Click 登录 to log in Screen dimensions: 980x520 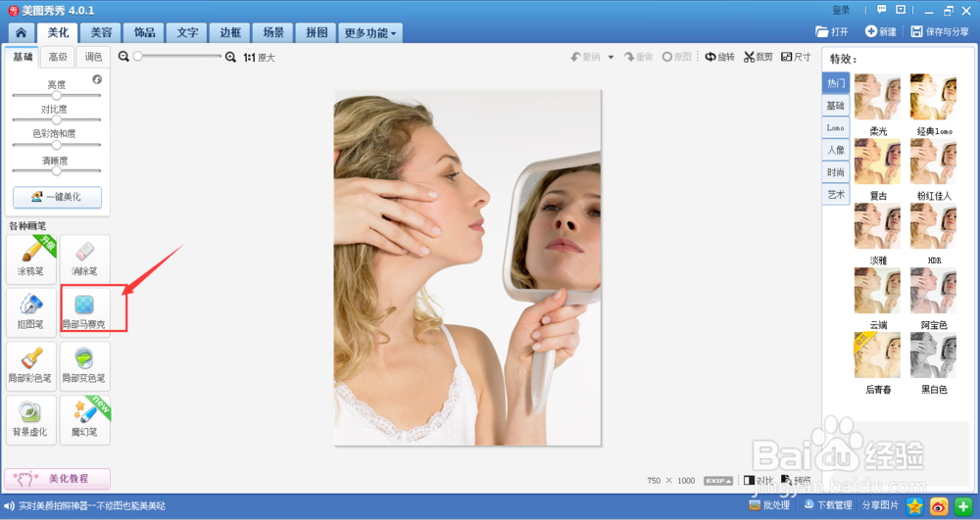(x=841, y=11)
